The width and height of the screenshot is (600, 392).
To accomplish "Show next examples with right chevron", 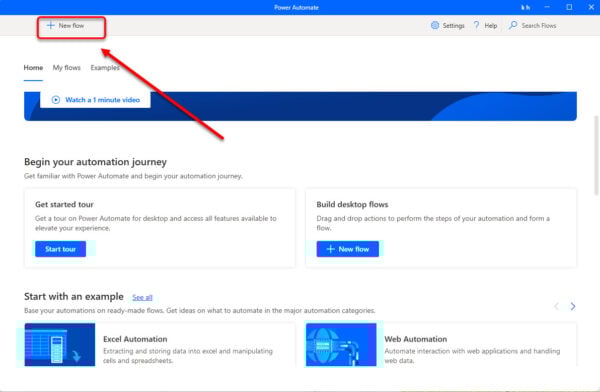I will [572, 306].
